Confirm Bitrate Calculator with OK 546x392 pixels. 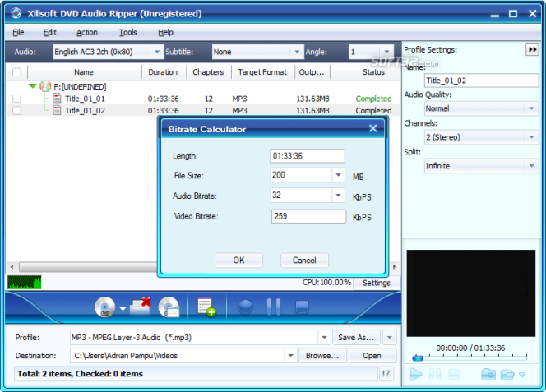238,260
